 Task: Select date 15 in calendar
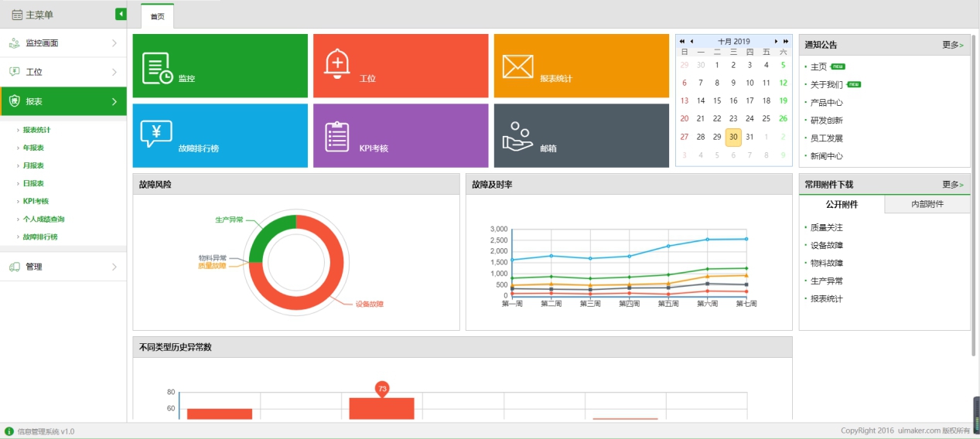tap(717, 100)
